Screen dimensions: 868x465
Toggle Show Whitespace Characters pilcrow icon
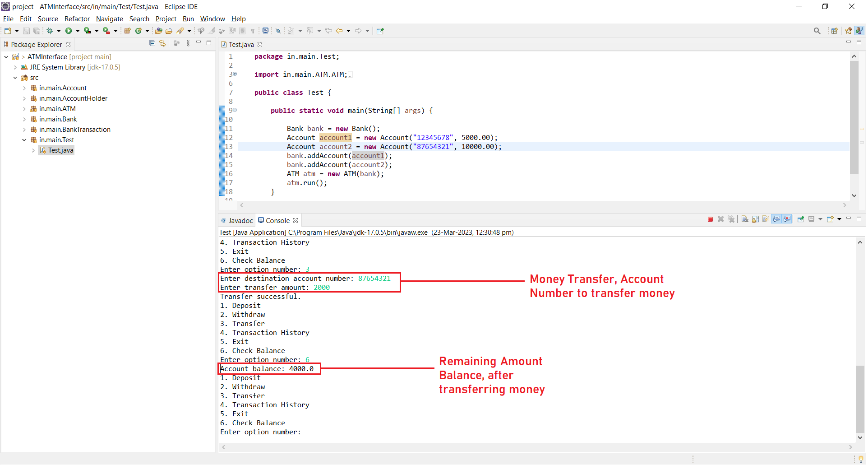(253, 31)
